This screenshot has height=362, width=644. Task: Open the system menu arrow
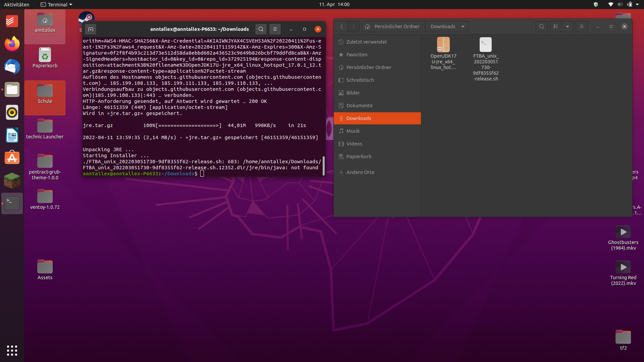[637, 4]
